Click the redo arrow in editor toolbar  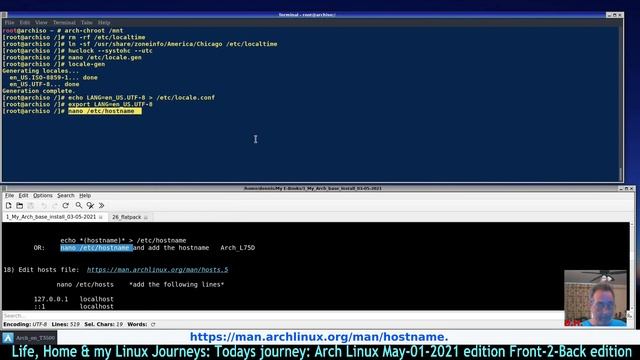click(x=54, y=206)
